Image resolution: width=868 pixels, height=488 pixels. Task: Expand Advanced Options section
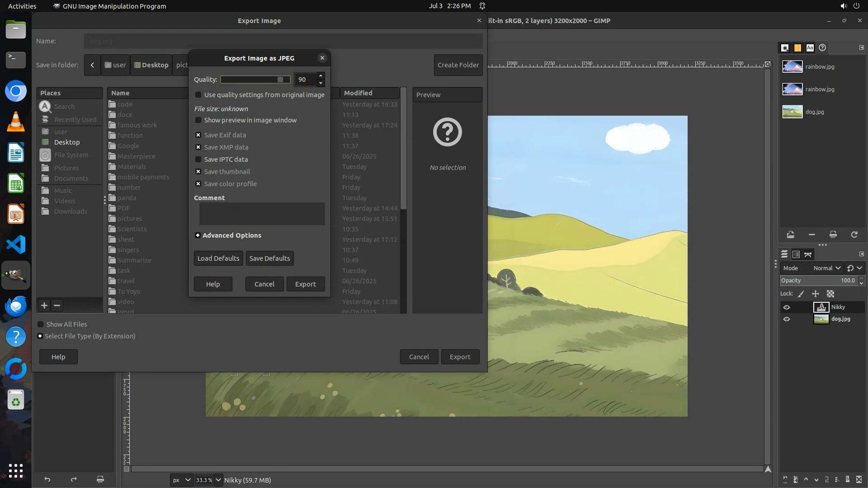[198, 235]
